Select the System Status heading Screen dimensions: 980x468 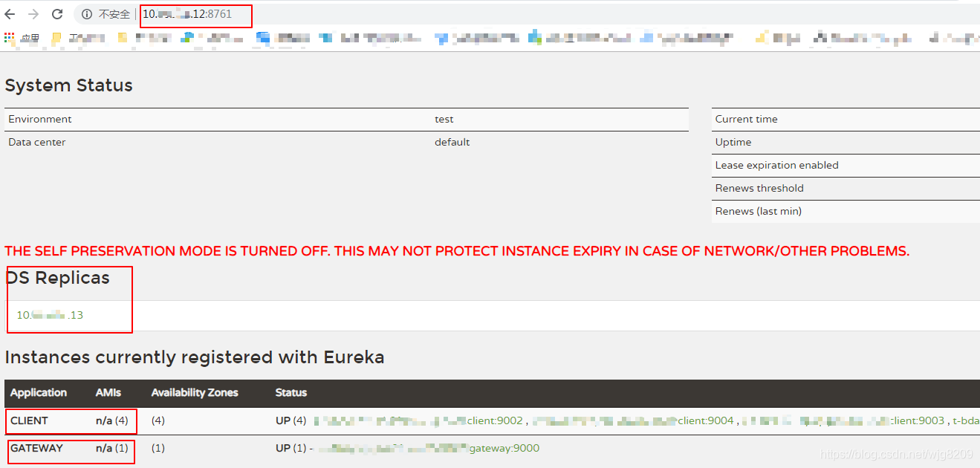click(x=68, y=85)
